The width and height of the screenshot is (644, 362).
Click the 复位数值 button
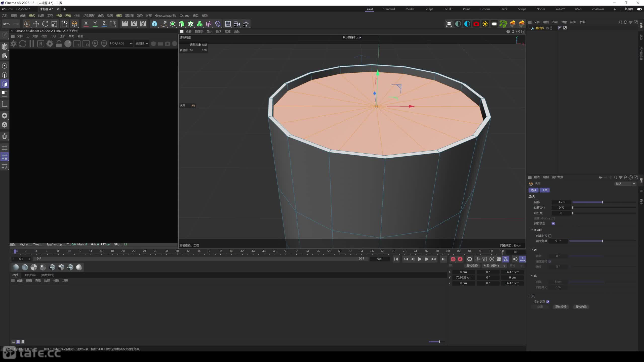tap(581, 307)
